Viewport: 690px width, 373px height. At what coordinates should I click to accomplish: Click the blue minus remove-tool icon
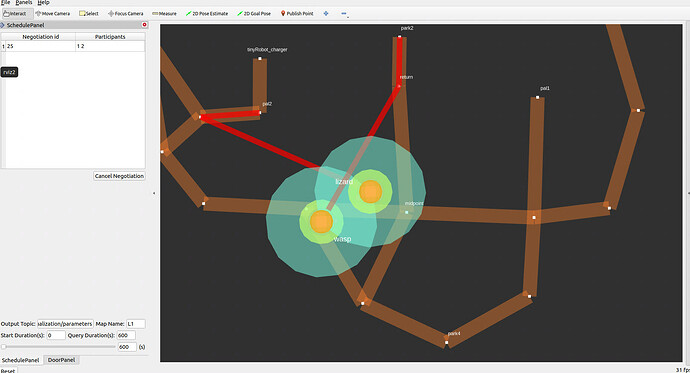(x=344, y=13)
